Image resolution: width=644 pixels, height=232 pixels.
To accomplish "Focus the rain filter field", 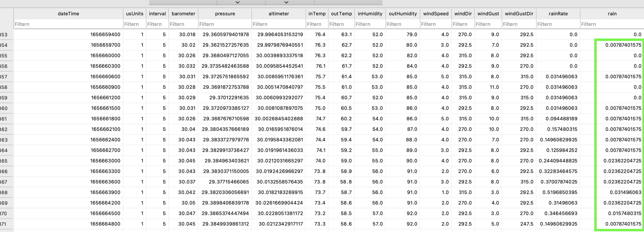I will coord(612,24).
